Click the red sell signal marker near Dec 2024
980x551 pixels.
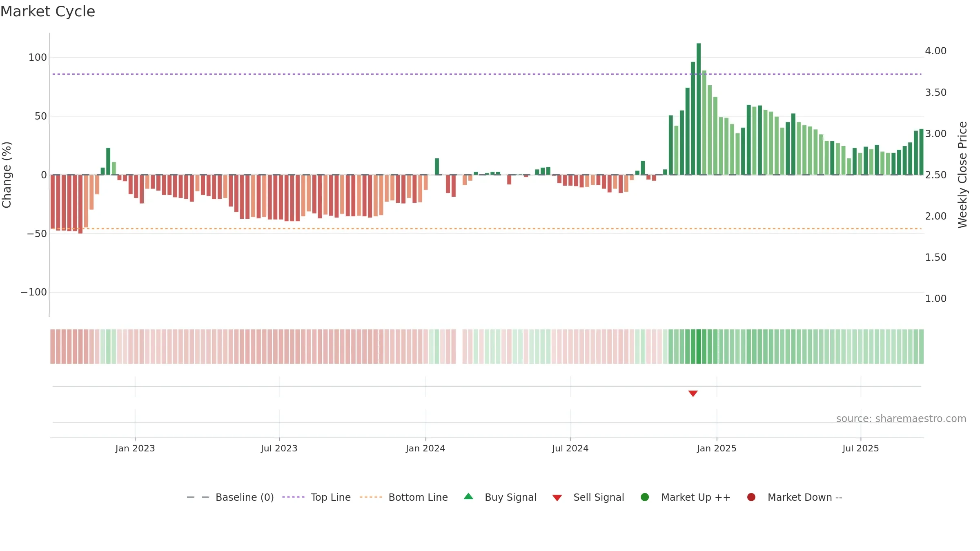pyautogui.click(x=693, y=393)
